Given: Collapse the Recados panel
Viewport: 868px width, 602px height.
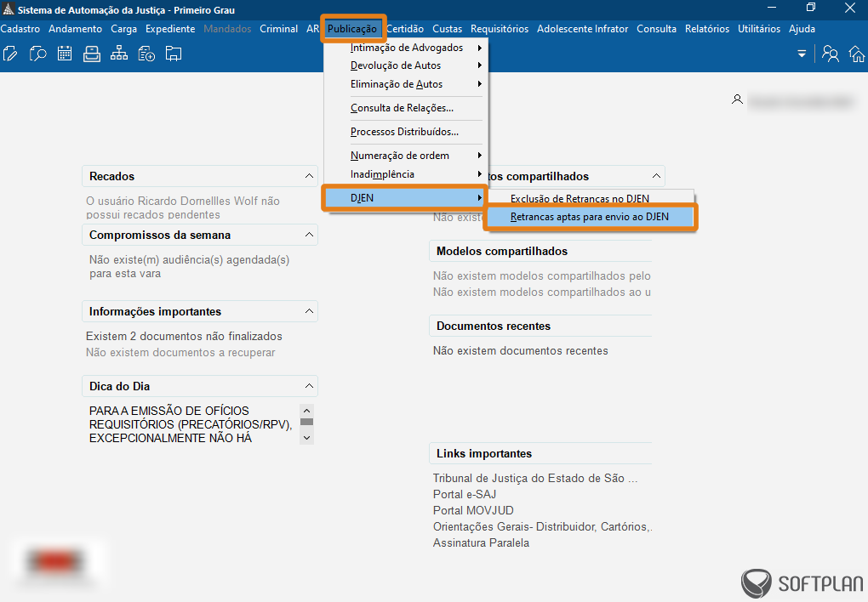Looking at the screenshot, I should coord(309,176).
